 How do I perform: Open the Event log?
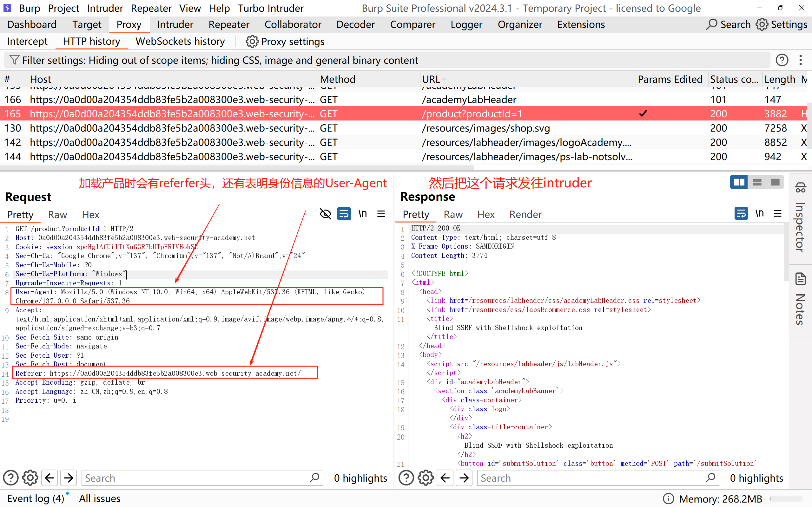pyautogui.click(x=35, y=498)
